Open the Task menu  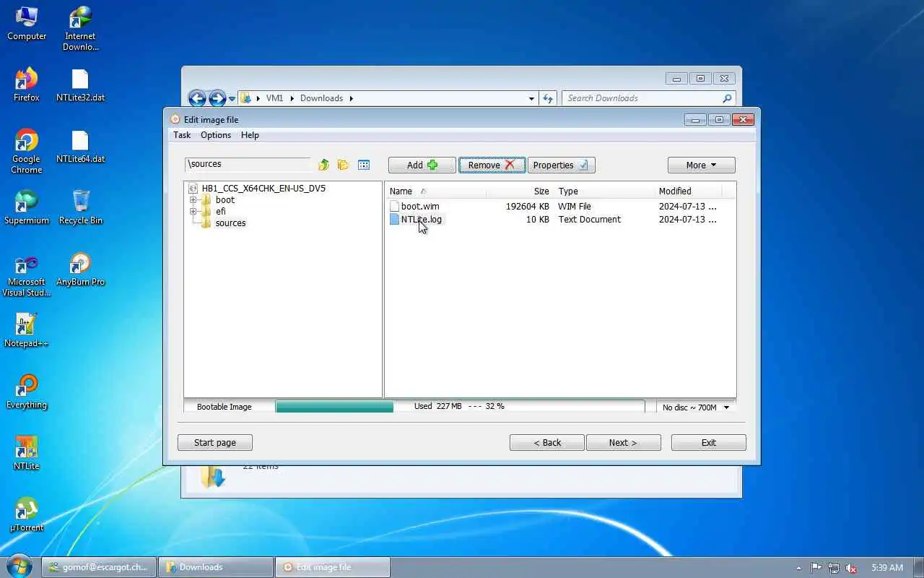click(x=182, y=135)
